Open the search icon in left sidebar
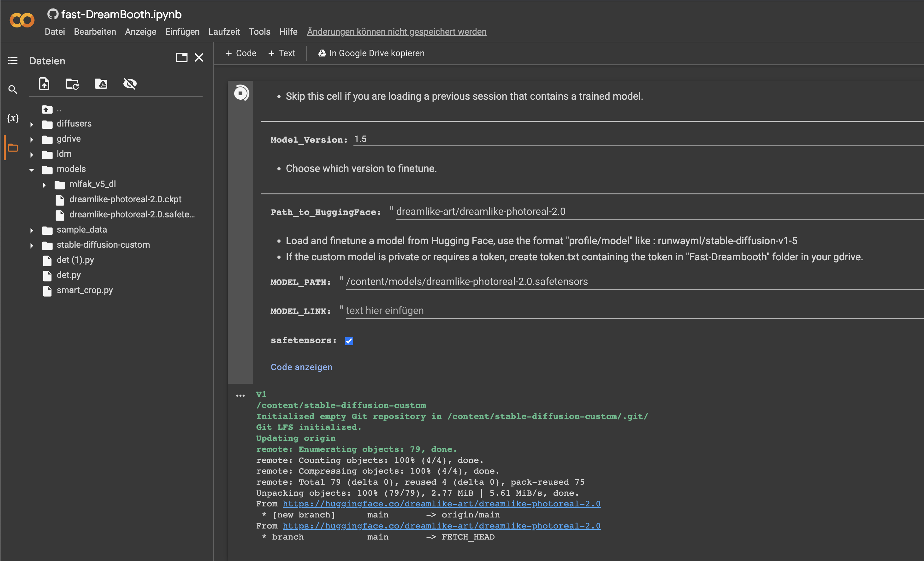 13,90
